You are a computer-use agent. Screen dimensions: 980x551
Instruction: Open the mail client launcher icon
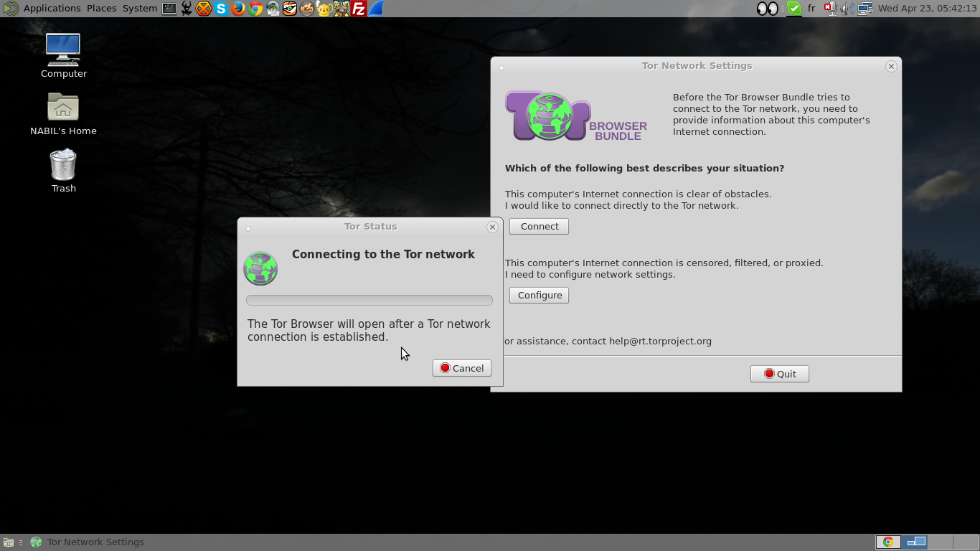[273, 9]
